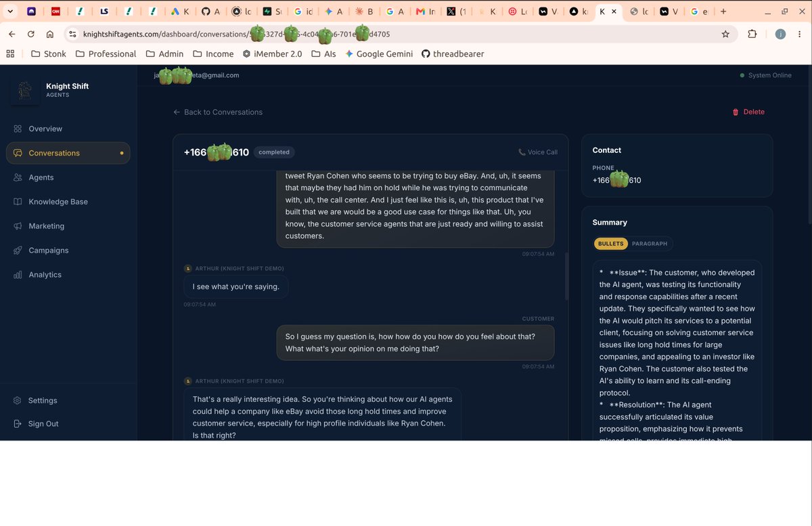Image resolution: width=812 pixels, height=526 pixels.
Task: Open the Google Gemini bookmark
Action: click(x=379, y=53)
